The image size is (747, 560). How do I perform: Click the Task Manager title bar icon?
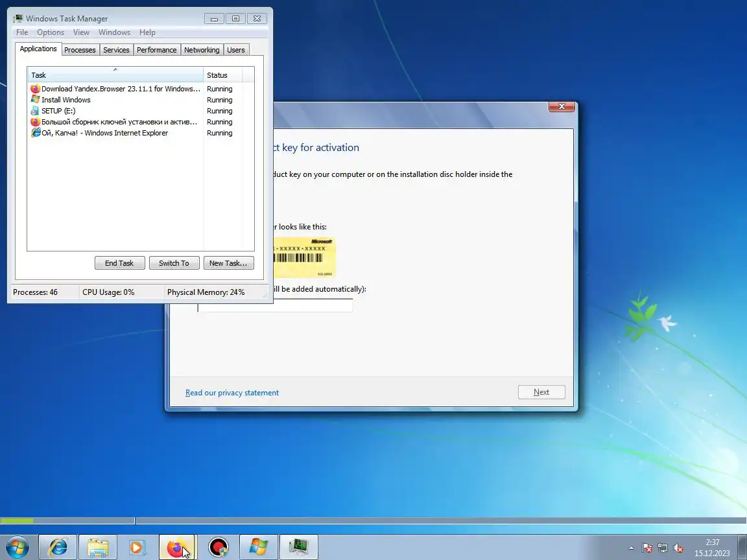[x=18, y=19]
